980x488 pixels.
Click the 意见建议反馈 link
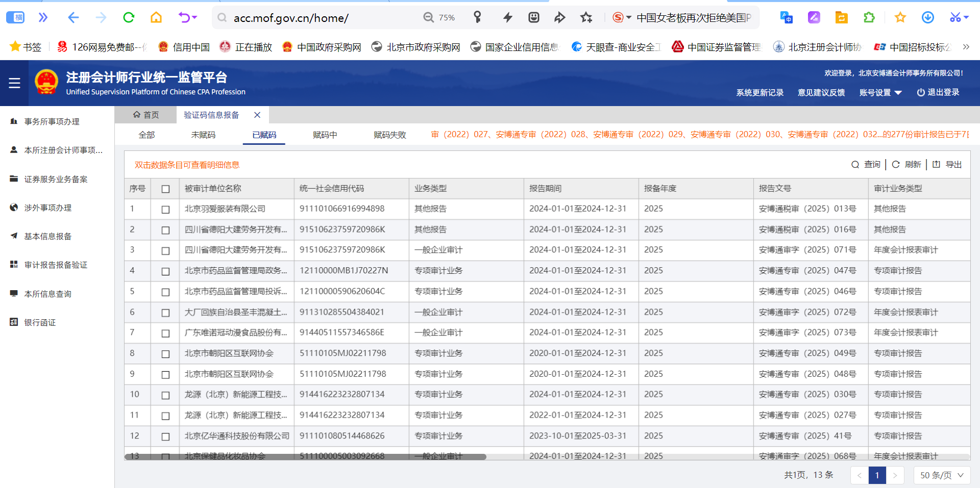click(x=821, y=92)
